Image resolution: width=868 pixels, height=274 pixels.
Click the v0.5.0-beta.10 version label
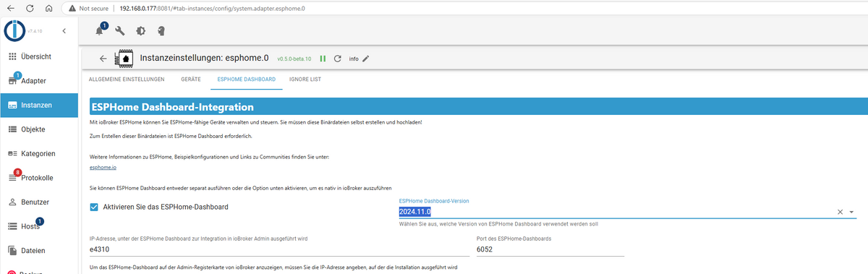pyautogui.click(x=294, y=59)
